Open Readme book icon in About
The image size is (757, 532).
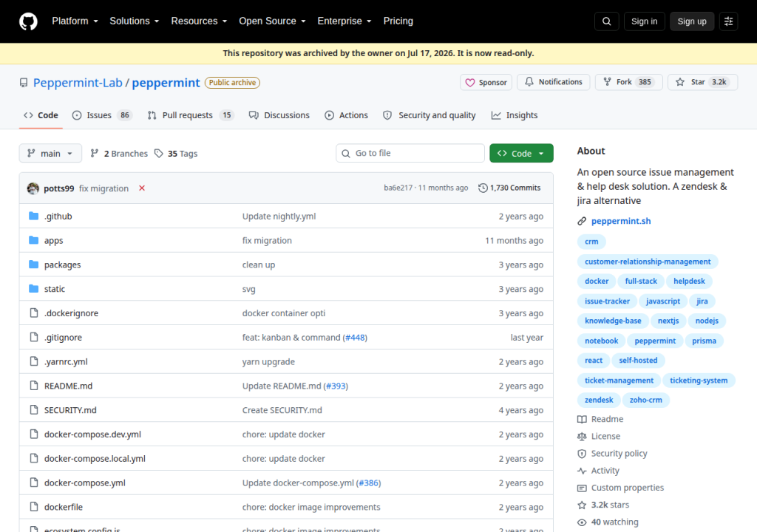tap(582, 420)
